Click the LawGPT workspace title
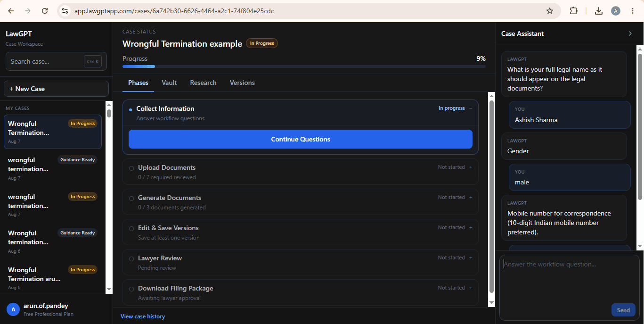Viewport: 644px width, 324px height. click(x=19, y=33)
